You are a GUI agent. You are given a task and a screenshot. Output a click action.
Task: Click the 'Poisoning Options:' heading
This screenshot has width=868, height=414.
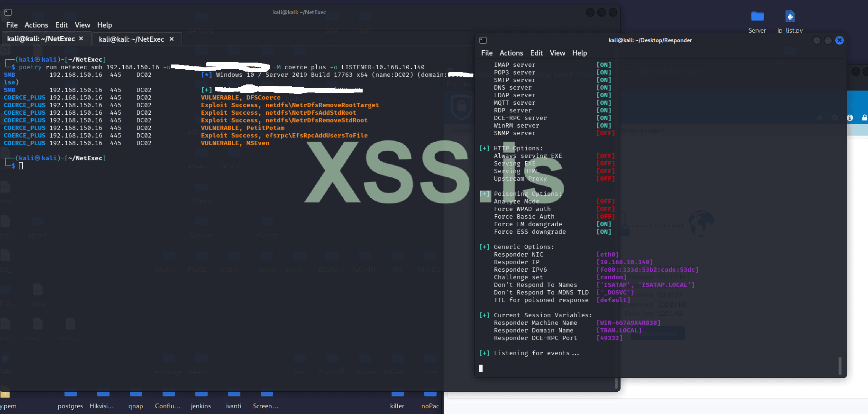click(528, 194)
